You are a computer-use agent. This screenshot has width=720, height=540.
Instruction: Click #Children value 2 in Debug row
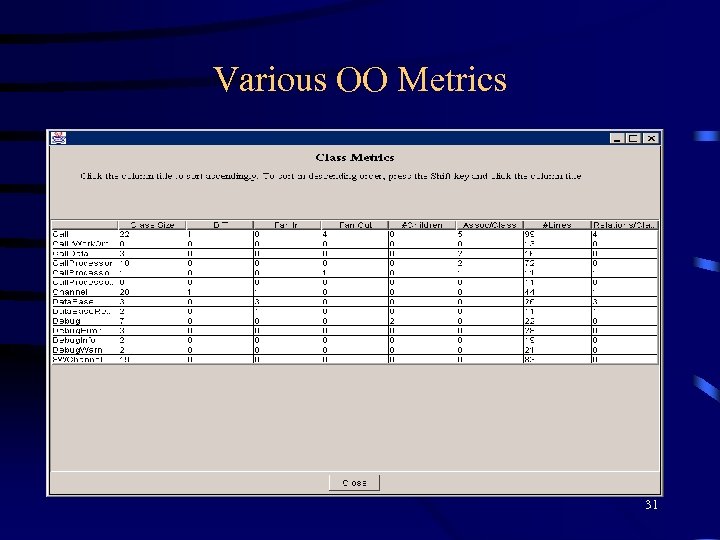coord(392,321)
